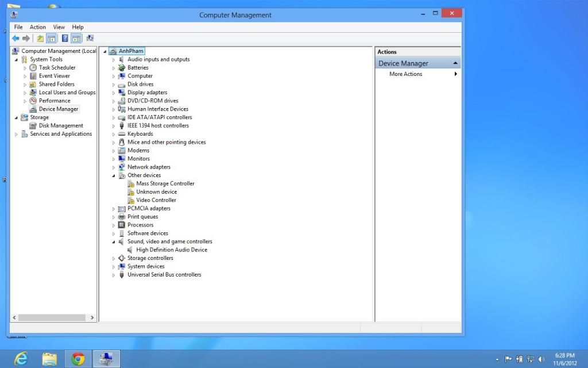This screenshot has width=588, height=368.
Task: Click the left pane horizontal scrollbar
Action: pos(52,317)
